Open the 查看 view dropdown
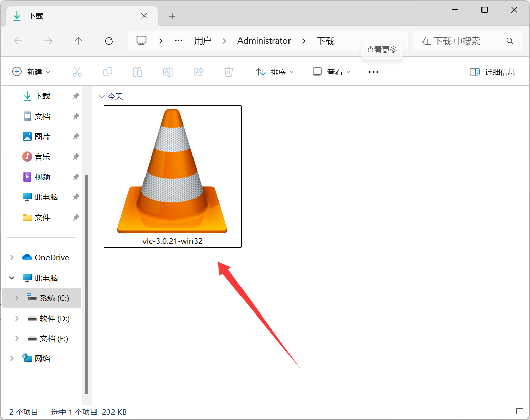 (331, 72)
